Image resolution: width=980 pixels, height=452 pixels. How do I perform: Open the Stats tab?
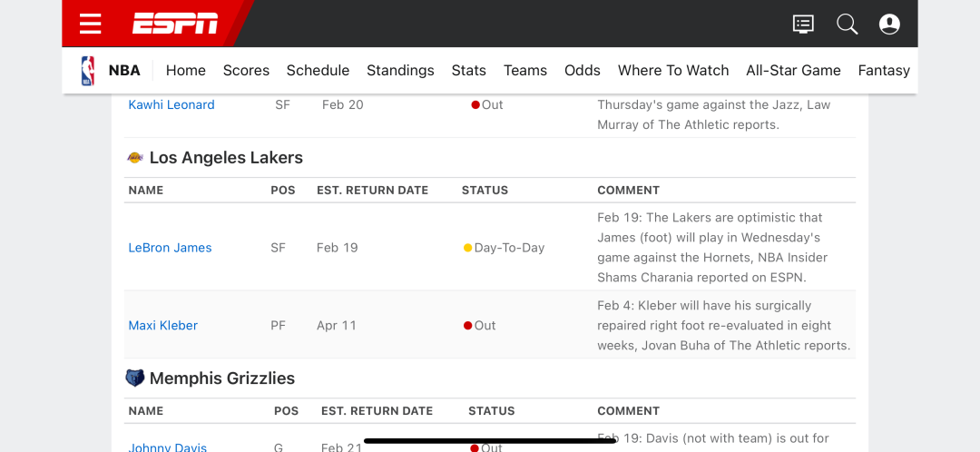(469, 71)
